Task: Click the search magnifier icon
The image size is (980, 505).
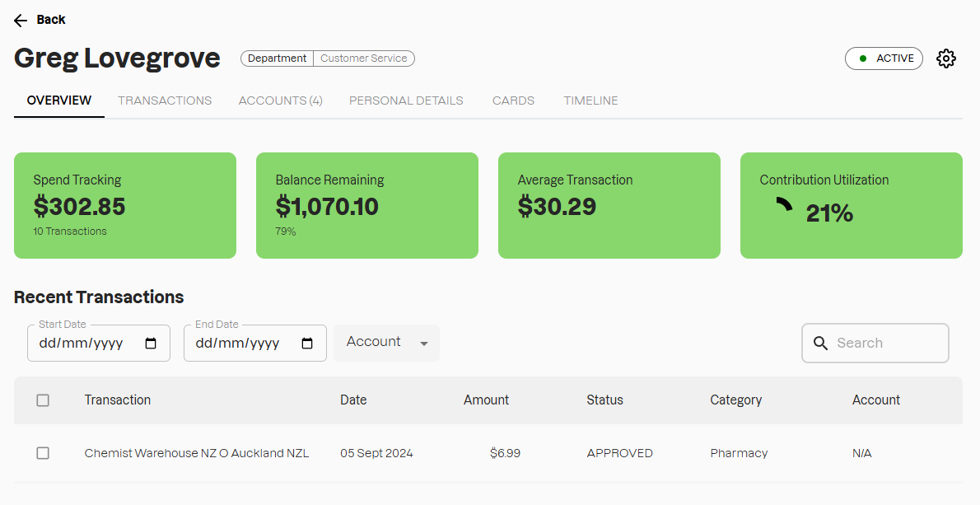Action: pos(820,344)
